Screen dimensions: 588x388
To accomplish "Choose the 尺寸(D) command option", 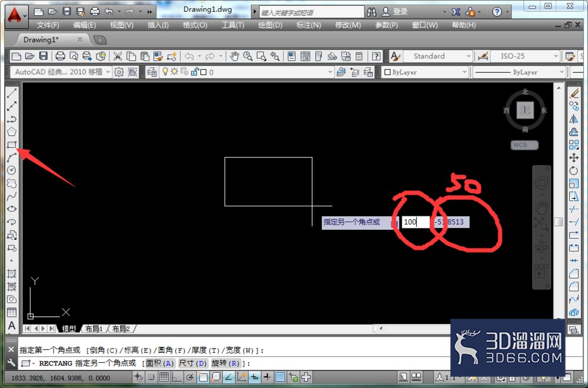I will (x=193, y=363).
